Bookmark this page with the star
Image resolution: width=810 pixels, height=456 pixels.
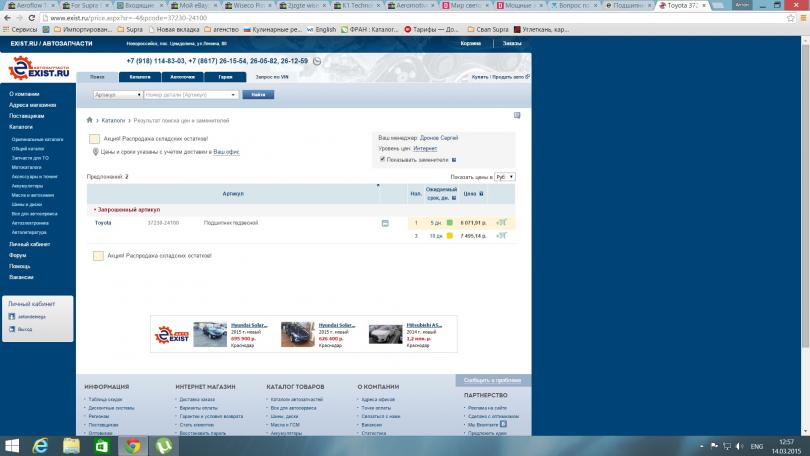click(x=790, y=18)
